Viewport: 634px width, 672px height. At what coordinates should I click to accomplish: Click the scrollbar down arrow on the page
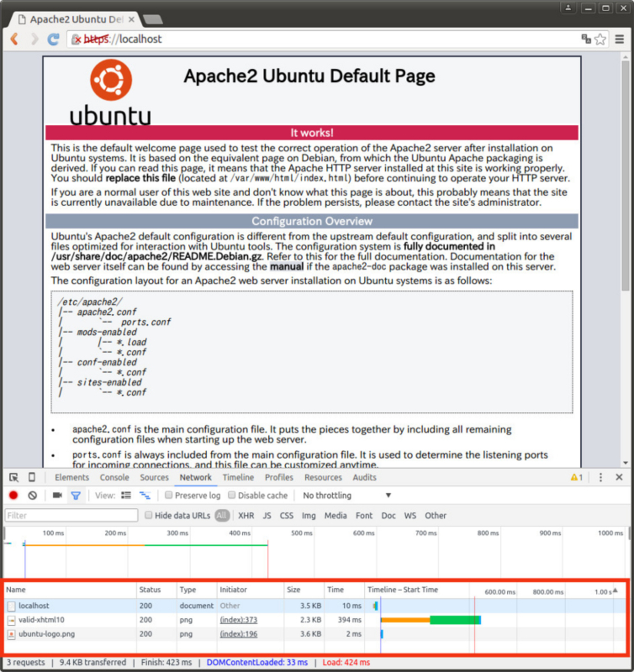coord(625,463)
